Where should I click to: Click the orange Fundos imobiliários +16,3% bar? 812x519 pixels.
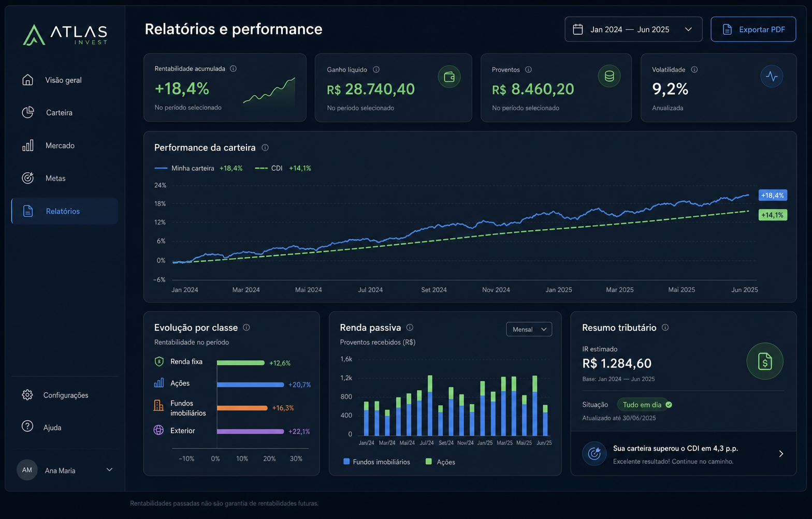pyautogui.click(x=242, y=408)
